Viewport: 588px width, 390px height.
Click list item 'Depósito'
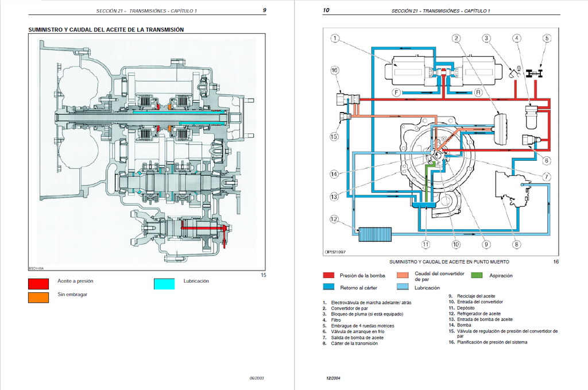[x=466, y=308]
